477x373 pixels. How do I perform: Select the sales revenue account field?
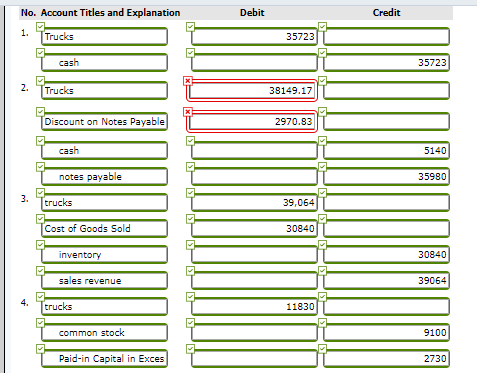(x=104, y=280)
